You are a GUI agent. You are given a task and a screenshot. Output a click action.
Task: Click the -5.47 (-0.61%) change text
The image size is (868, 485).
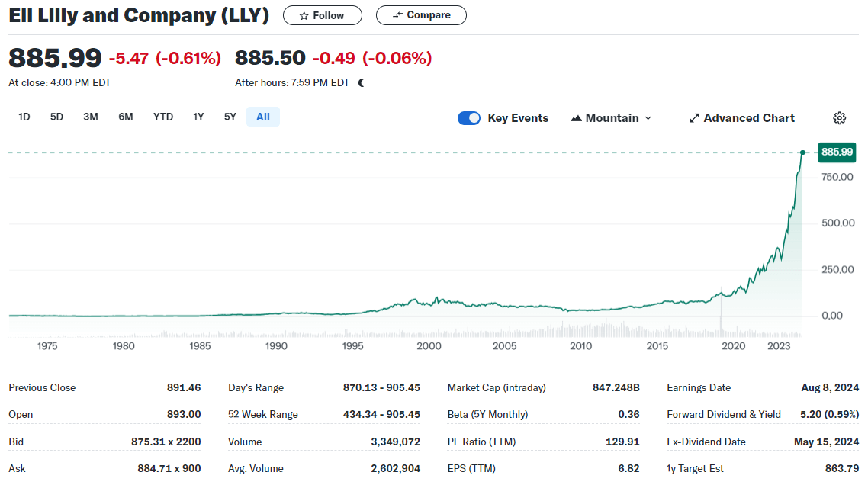click(165, 58)
